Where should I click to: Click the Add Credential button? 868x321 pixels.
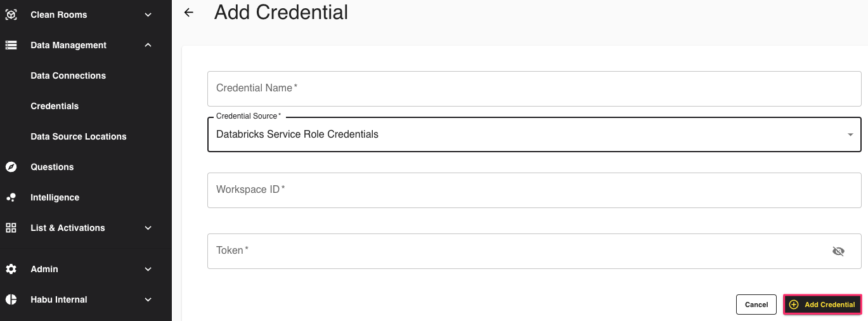click(x=822, y=305)
